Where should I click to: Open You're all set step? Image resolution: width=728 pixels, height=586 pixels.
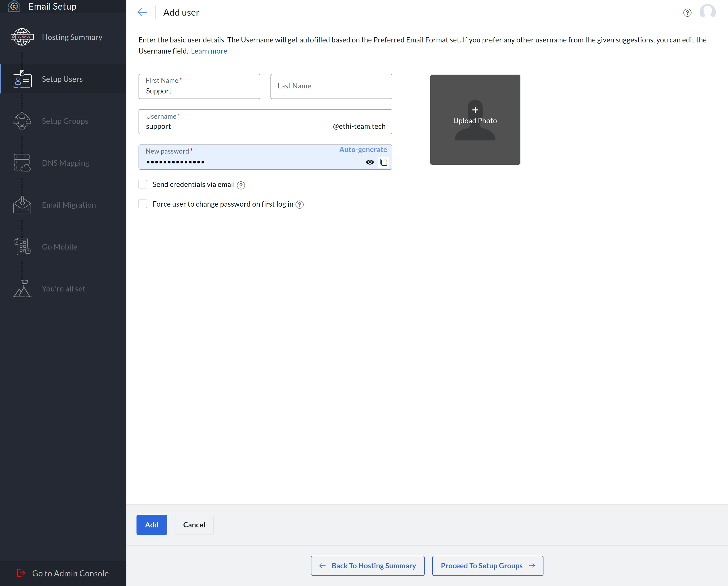pyautogui.click(x=63, y=289)
